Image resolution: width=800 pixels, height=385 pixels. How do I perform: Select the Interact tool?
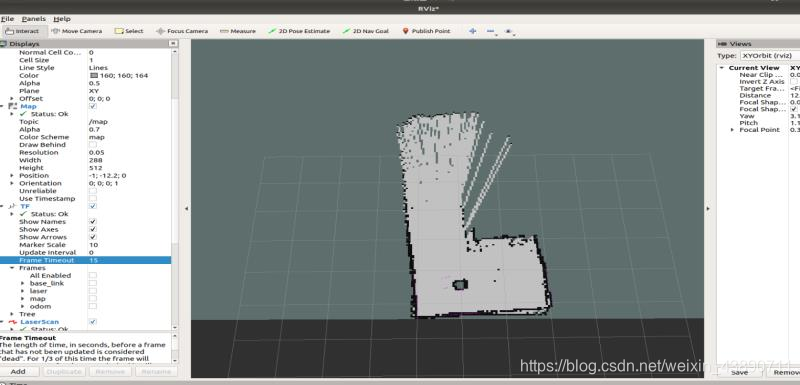coord(21,31)
